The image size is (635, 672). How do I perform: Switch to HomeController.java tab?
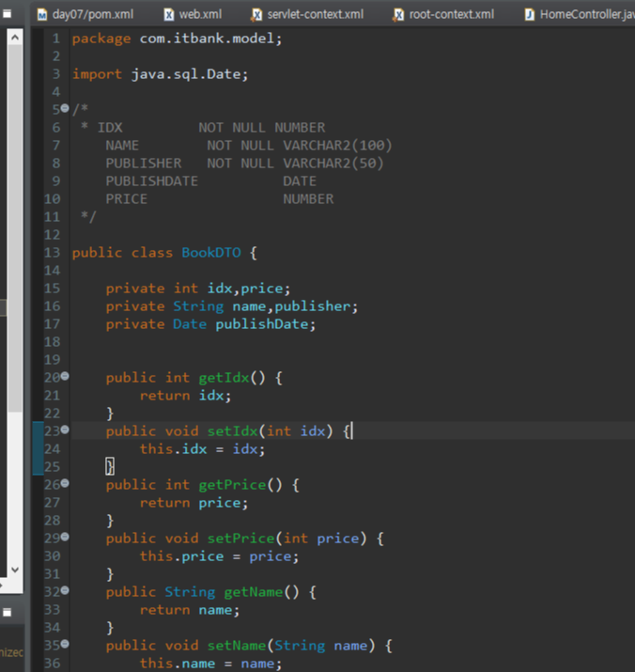click(x=579, y=15)
